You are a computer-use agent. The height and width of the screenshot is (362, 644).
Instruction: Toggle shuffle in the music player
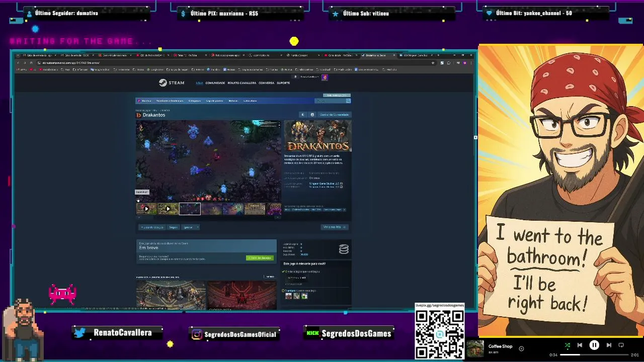[x=567, y=345]
